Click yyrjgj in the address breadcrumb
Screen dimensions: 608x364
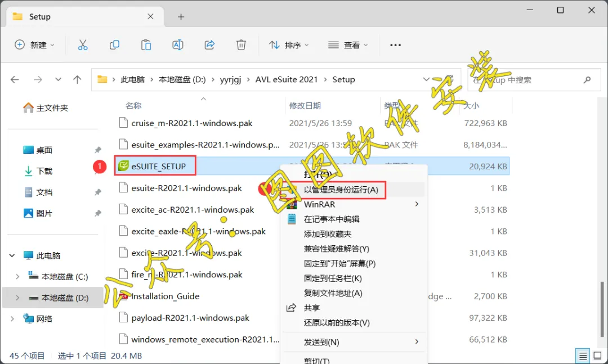(x=230, y=79)
